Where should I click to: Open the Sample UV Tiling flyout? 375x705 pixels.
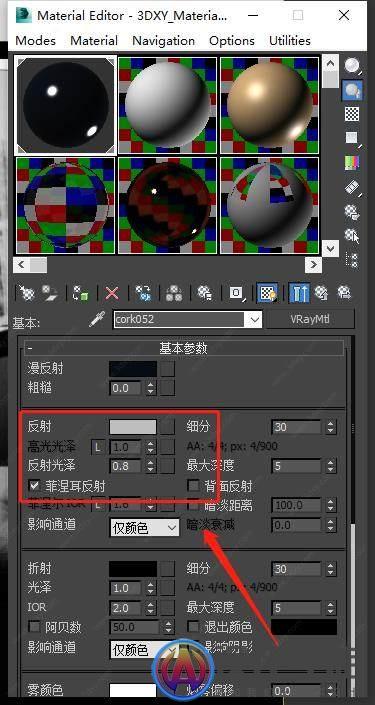tap(353, 138)
